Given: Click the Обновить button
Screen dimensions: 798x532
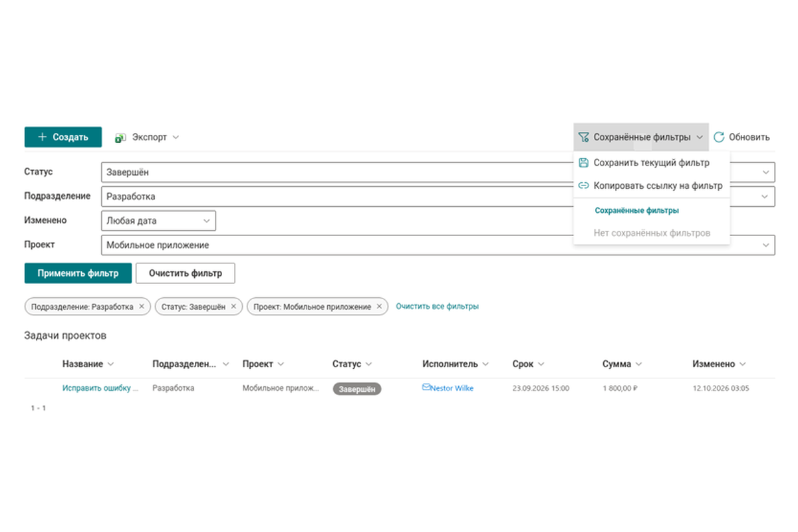Looking at the screenshot, I should coord(741,138).
